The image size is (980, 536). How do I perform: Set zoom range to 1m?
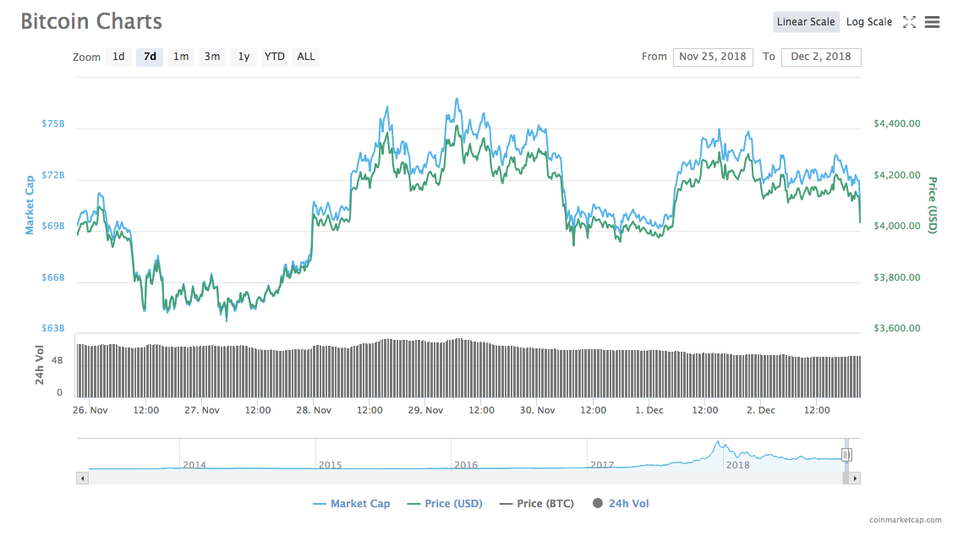point(181,57)
